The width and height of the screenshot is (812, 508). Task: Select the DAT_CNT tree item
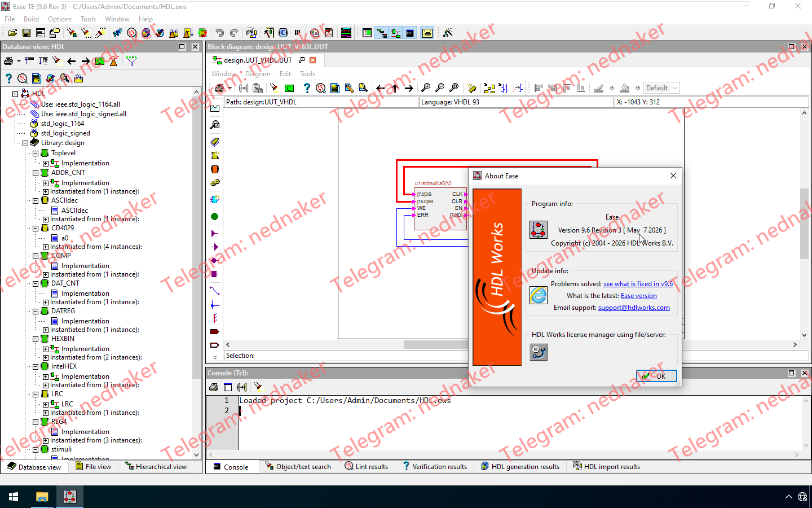point(65,283)
